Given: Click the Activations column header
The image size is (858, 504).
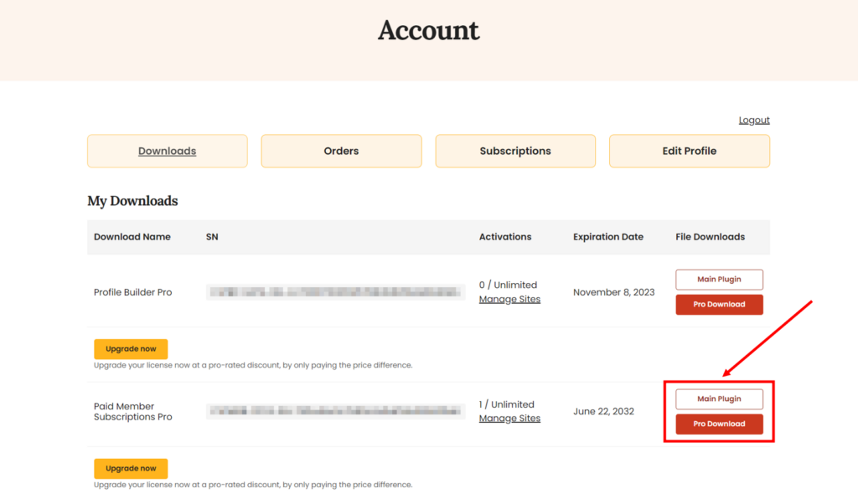Looking at the screenshot, I should click(505, 237).
